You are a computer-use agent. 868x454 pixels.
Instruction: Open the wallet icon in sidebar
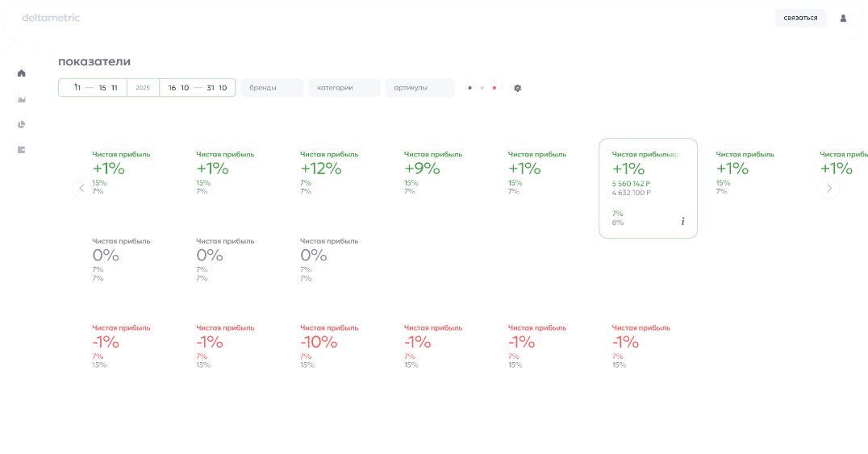pos(22,150)
